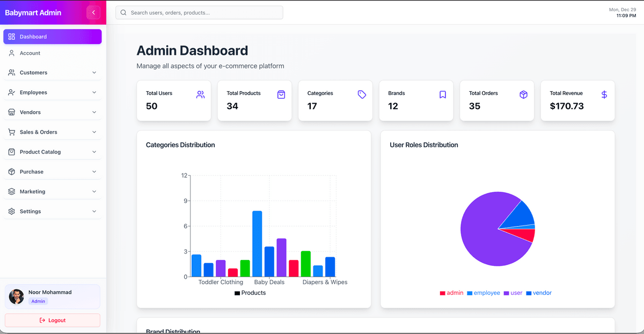Click the Babymart Admin title link
Image resolution: width=644 pixels, height=334 pixels.
point(33,12)
